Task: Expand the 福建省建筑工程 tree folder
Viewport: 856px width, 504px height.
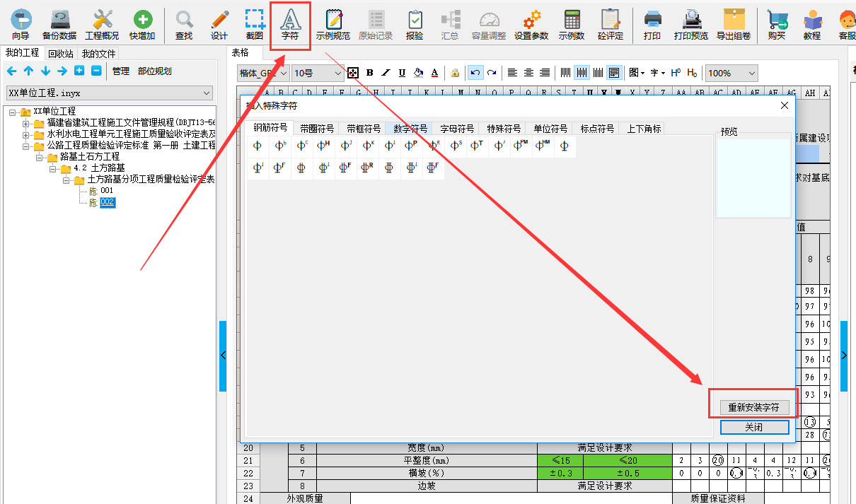Action: click(x=26, y=123)
